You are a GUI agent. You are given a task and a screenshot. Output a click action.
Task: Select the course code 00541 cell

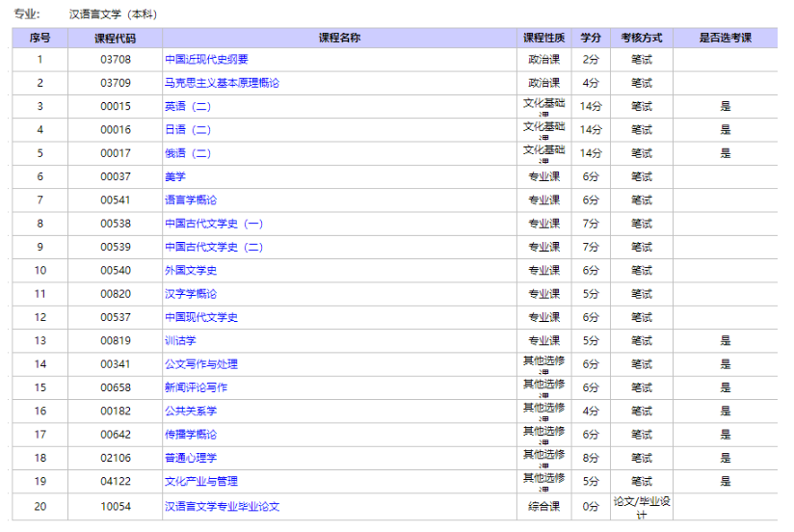[x=116, y=200]
